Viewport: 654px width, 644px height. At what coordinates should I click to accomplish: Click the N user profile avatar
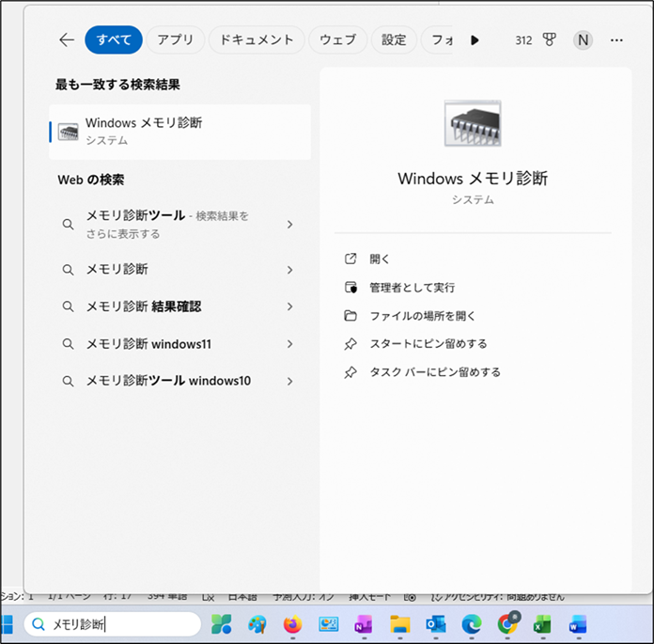pyautogui.click(x=584, y=40)
